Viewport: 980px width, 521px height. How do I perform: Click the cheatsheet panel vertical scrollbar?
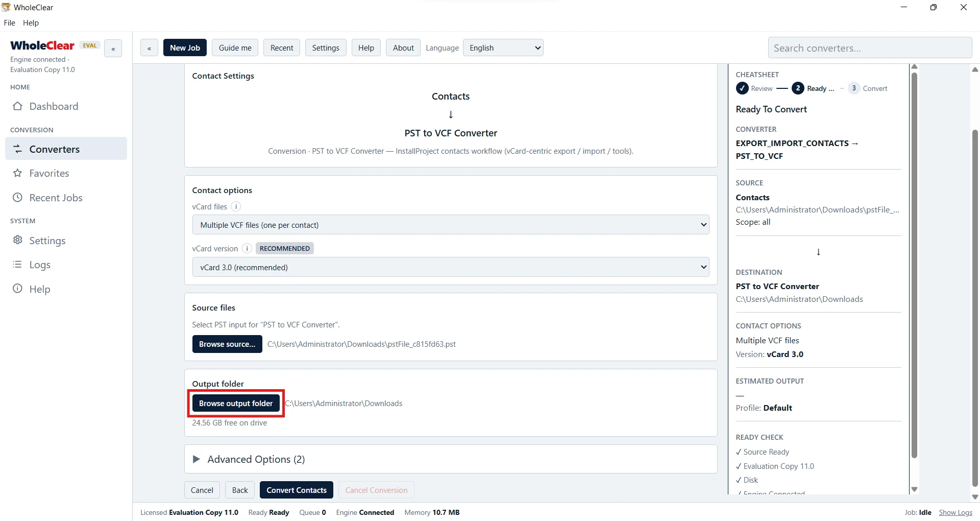[x=914, y=266]
